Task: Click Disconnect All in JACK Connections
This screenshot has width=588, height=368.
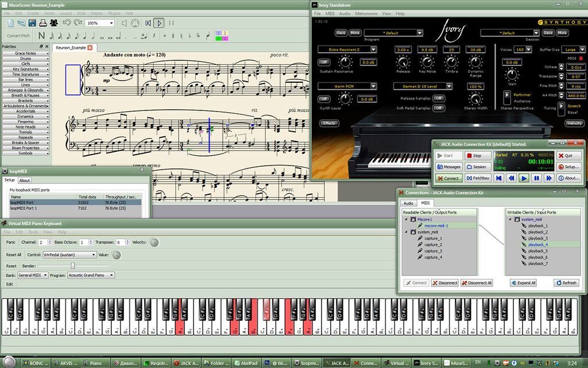Action: click(477, 283)
